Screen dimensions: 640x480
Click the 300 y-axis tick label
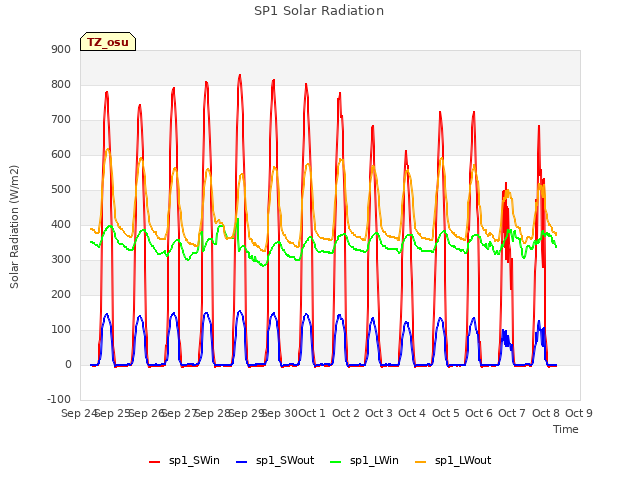pos(61,259)
